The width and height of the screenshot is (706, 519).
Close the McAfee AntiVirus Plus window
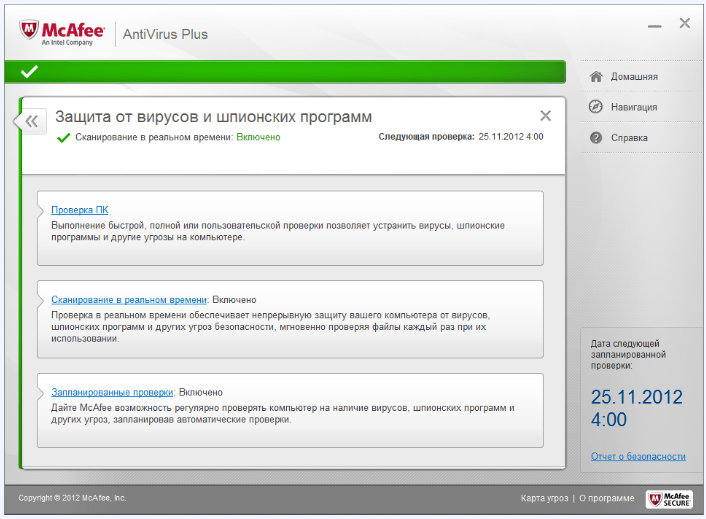tap(684, 23)
